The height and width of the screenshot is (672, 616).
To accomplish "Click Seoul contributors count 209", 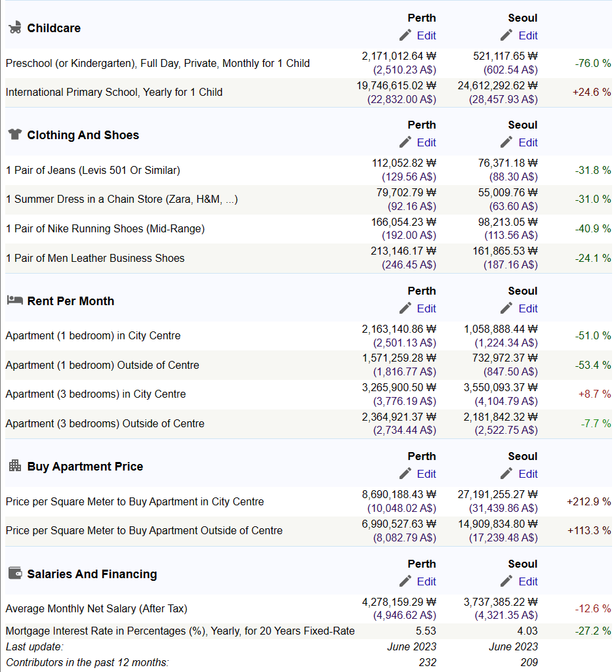I will click(529, 662).
